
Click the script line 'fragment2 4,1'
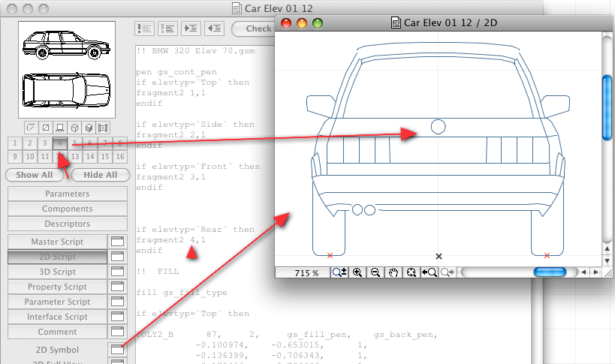point(170,239)
